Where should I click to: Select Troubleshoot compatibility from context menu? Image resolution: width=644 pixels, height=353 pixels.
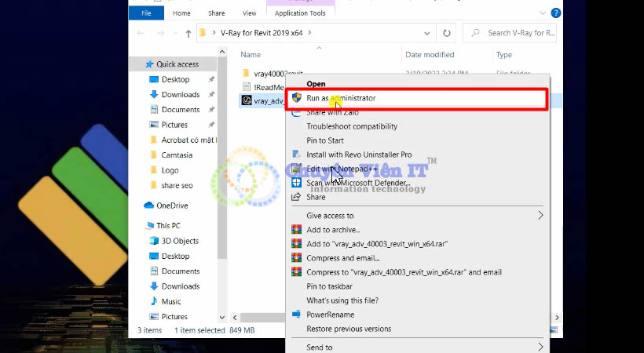[352, 126]
